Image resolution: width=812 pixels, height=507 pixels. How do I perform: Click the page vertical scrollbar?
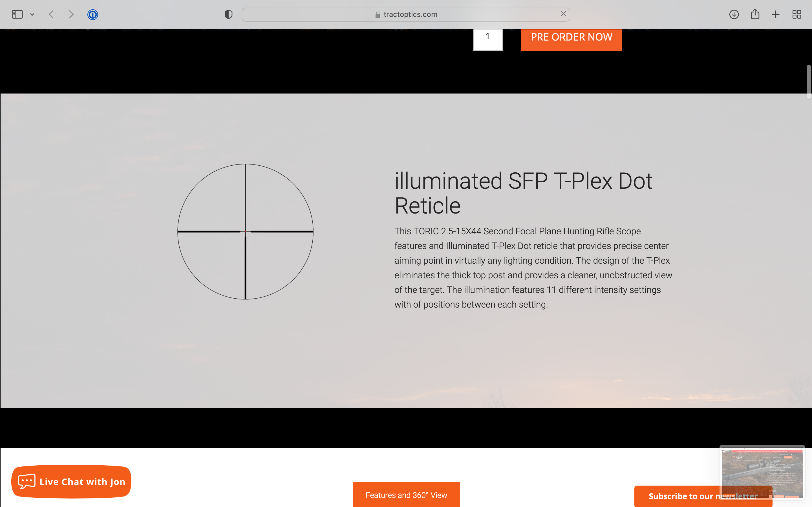point(809,82)
